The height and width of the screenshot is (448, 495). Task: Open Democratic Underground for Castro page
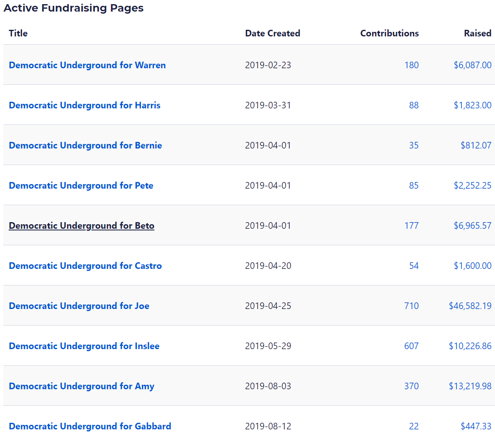pos(85,266)
